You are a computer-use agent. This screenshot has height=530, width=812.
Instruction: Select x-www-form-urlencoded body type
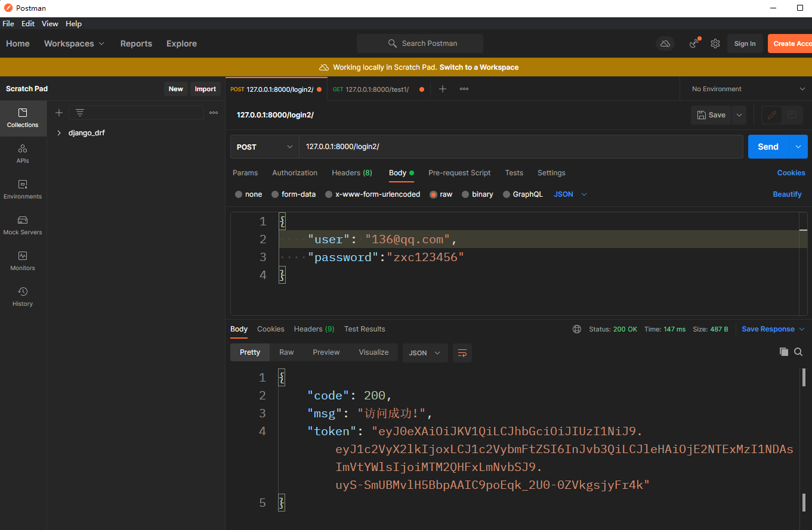tap(372, 194)
